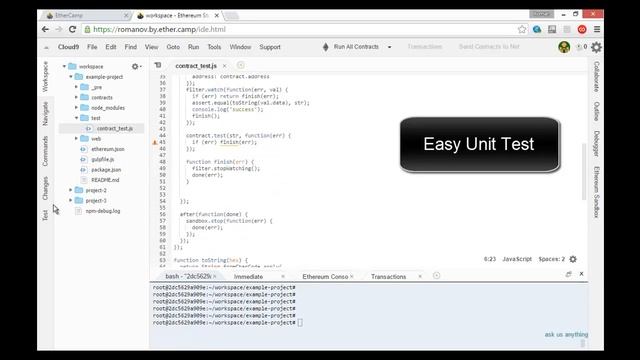Bookmark page with the star icon
Image resolution: width=640 pixels, height=360 pixels.
click(522, 29)
